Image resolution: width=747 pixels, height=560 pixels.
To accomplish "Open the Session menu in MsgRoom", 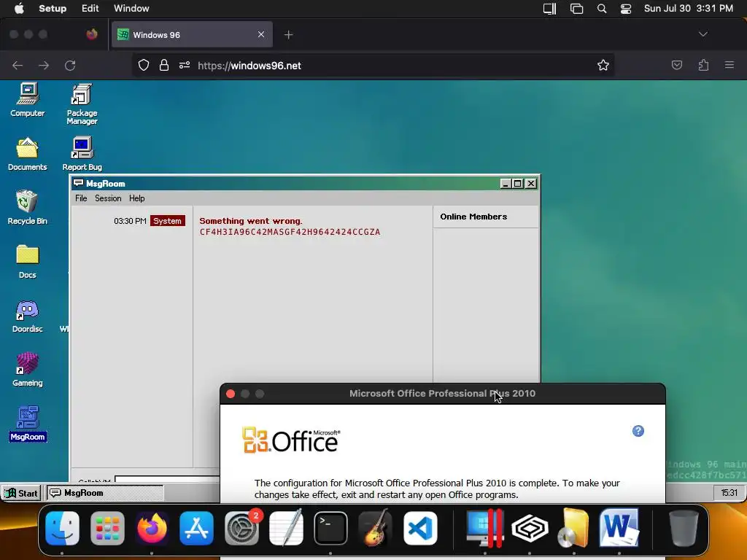I will coord(108,198).
